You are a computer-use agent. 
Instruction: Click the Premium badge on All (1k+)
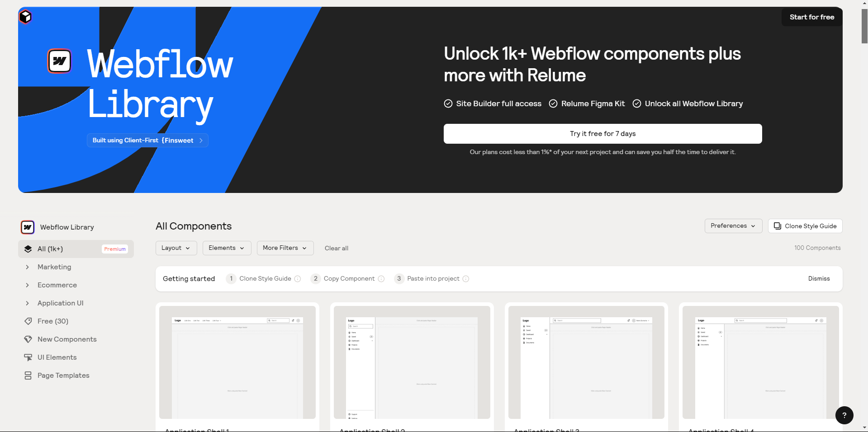pyautogui.click(x=115, y=249)
